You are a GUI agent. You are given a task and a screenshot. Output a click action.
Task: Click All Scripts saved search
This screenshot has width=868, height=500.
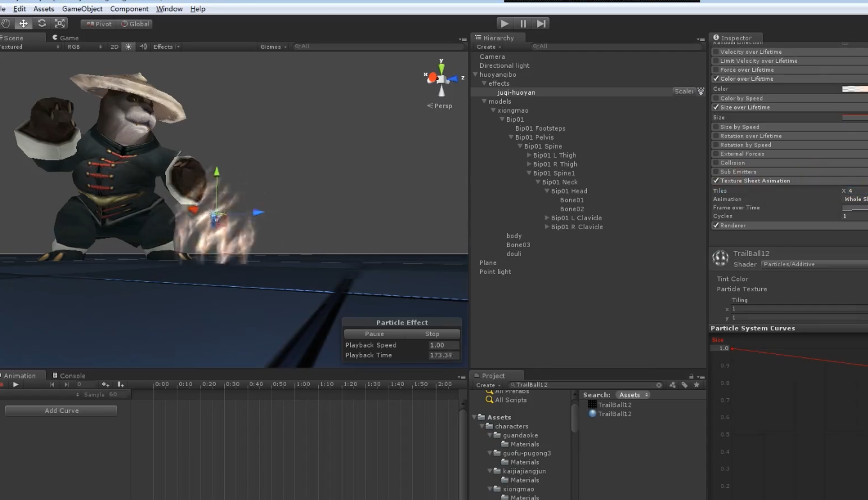pyautogui.click(x=511, y=400)
